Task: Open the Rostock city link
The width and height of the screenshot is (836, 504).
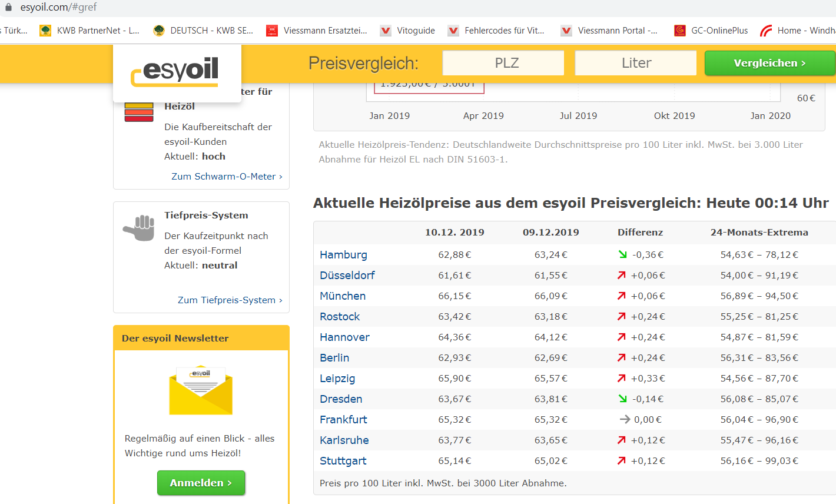Action: [x=340, y=316]
